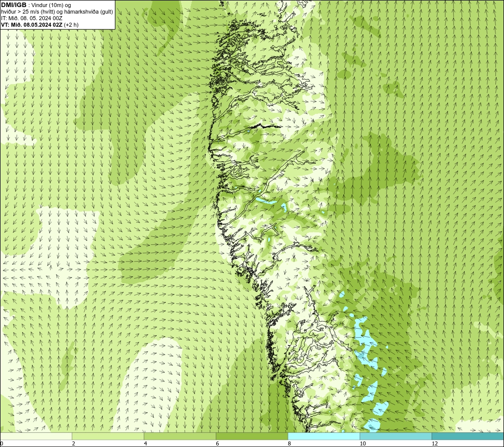Click the 'DMI/IGB' title in legend
The width and height of the screenshot is (504, 447).
tap(14, 5)
